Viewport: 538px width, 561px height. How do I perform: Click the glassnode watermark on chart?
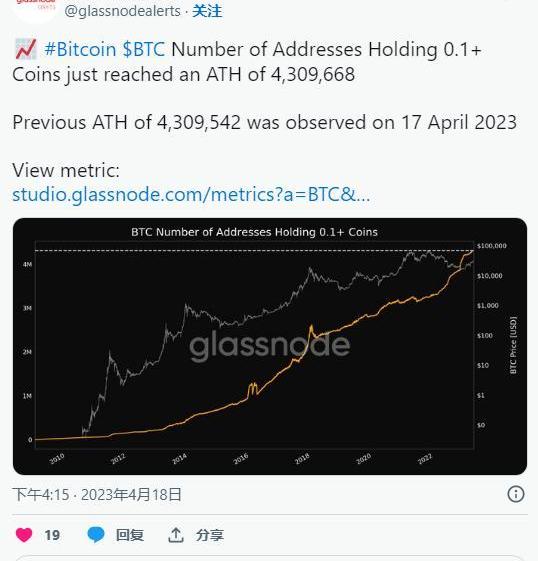(x=270, y=345)
